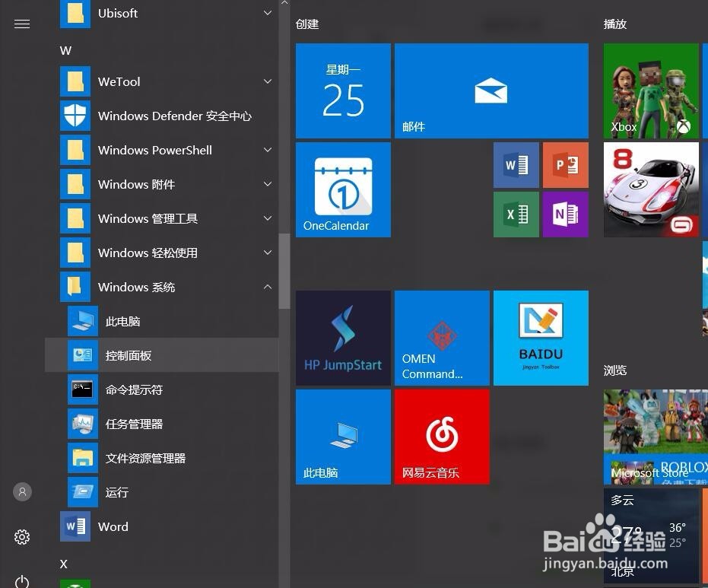Expand the Ubisoft folder chevron

(268, 13)
